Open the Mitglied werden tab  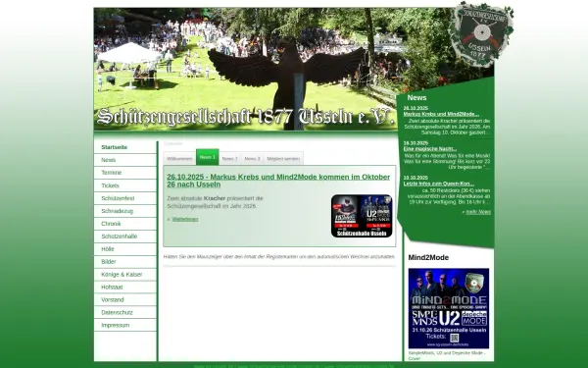coord(283,159)
